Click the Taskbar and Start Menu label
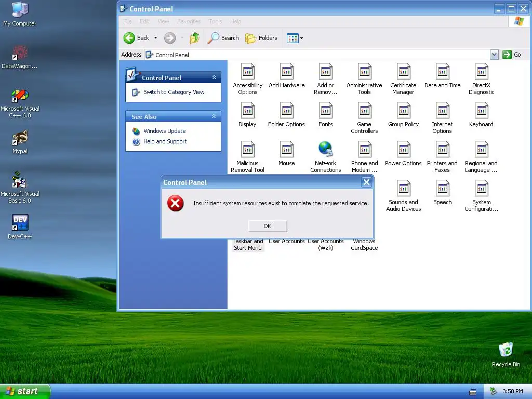Image resolution: width=532 pixels, height=399 pixels. pos(248,245)
